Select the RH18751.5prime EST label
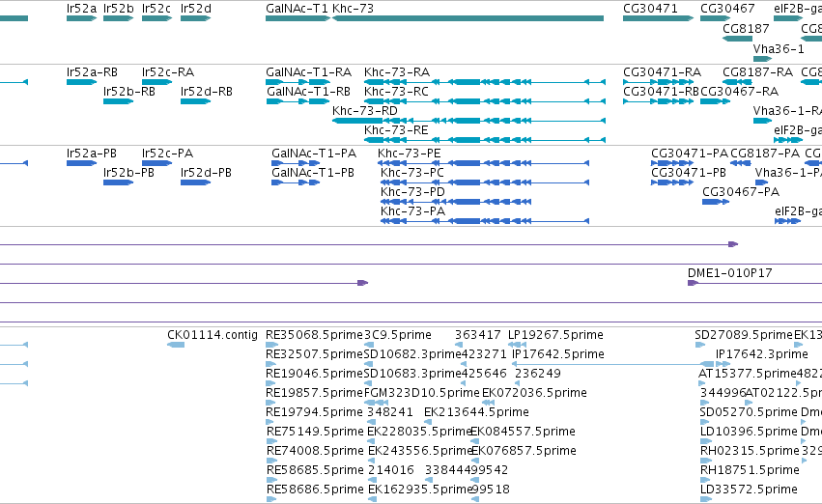Screen dimensions: 822x504 coord(750,469)
